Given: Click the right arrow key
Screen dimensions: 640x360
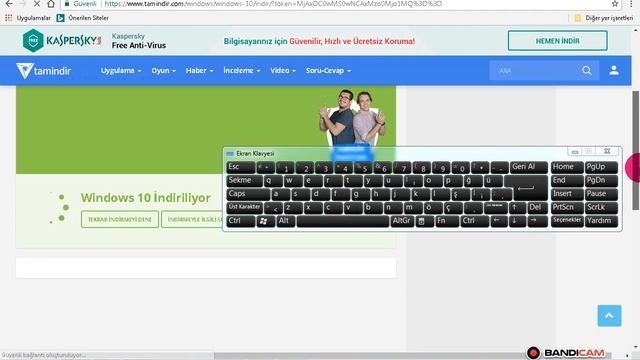Looking at the screenshot, I should click(537, 221).
